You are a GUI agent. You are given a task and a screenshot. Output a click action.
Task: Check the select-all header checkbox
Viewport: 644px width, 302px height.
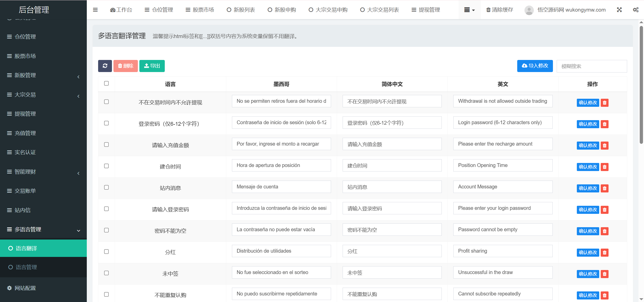click(x=106, y=83)
